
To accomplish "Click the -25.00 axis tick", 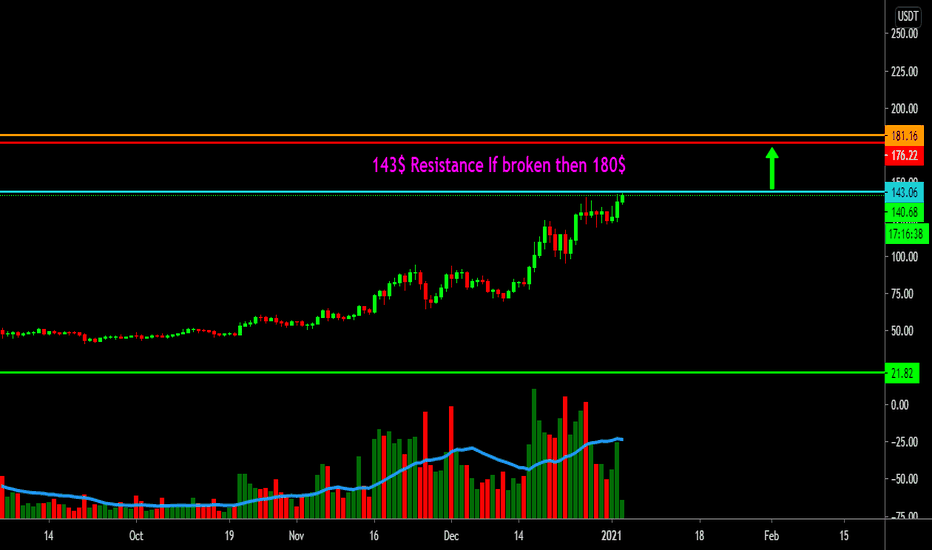I will [x=904, y=442].
